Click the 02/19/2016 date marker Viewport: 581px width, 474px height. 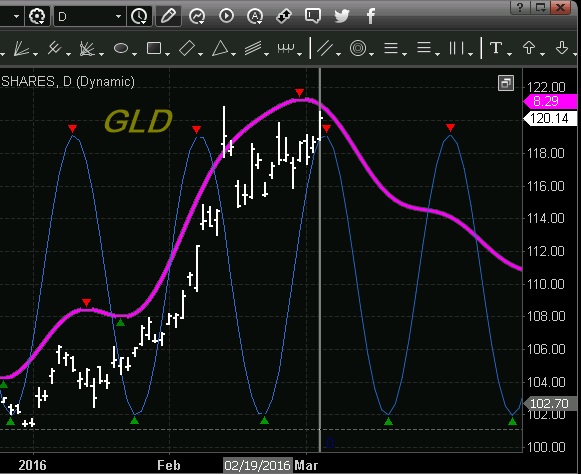point(258,465)
